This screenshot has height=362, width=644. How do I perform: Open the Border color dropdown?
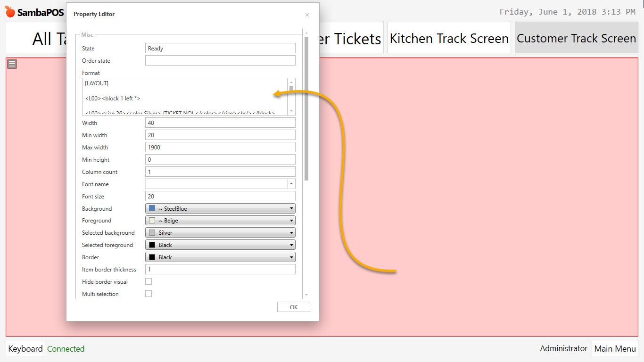coord(291,257)
